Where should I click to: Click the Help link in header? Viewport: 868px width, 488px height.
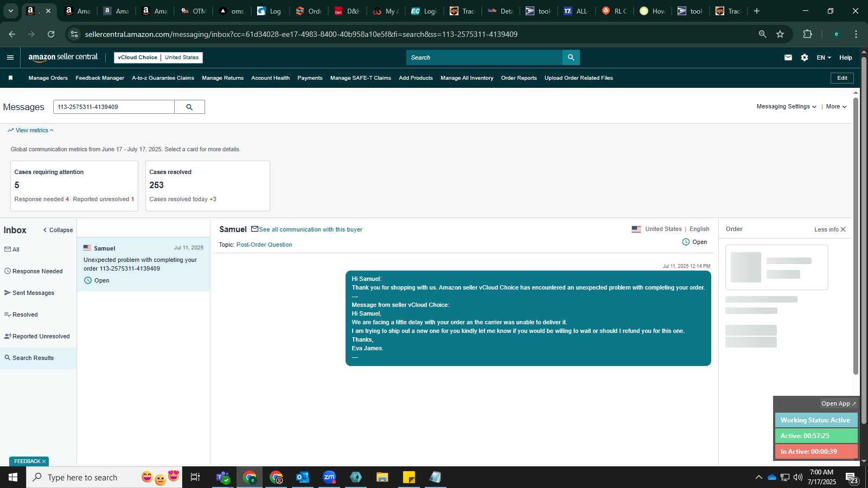[845, 57]
